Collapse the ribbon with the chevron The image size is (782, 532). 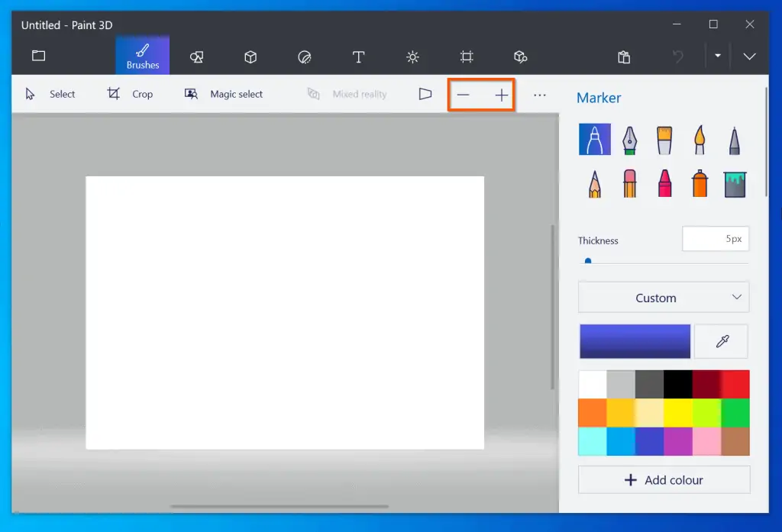(x=749, y=56)
